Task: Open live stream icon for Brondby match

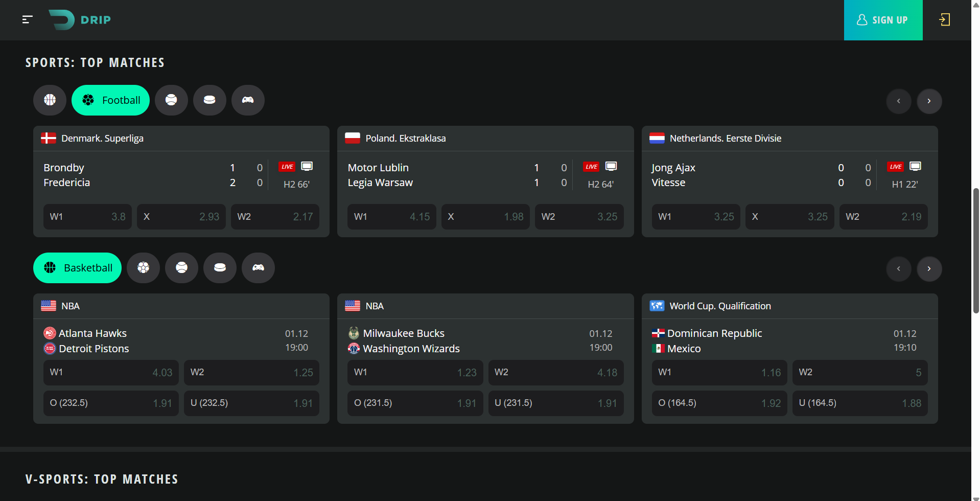Action: (307, 167)
